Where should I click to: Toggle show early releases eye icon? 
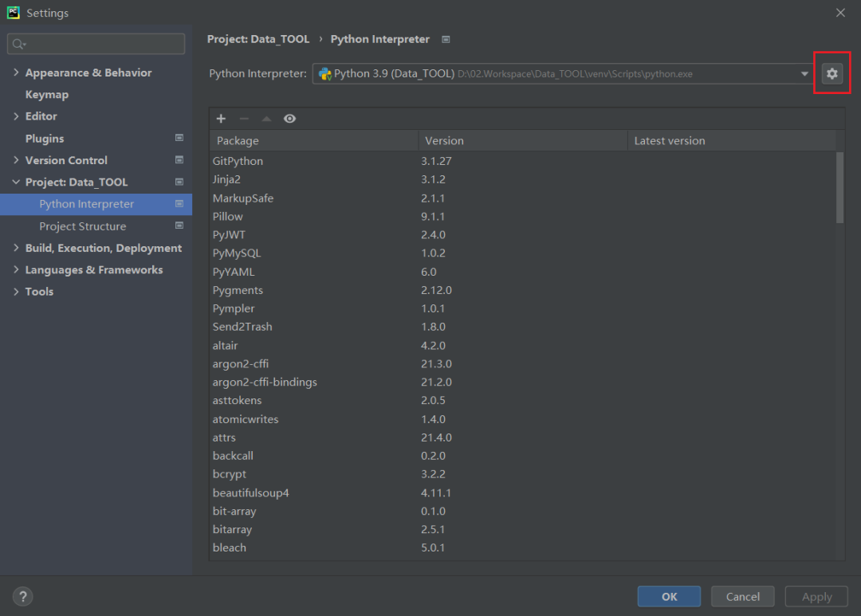point(289,119)
